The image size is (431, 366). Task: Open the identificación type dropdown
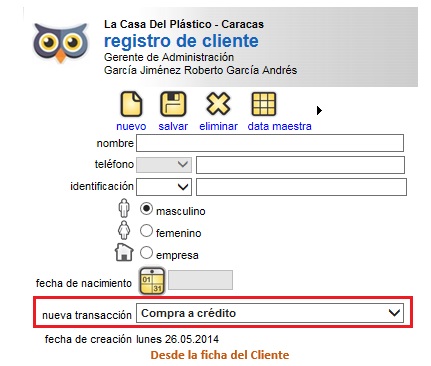(x=164, y=187)
